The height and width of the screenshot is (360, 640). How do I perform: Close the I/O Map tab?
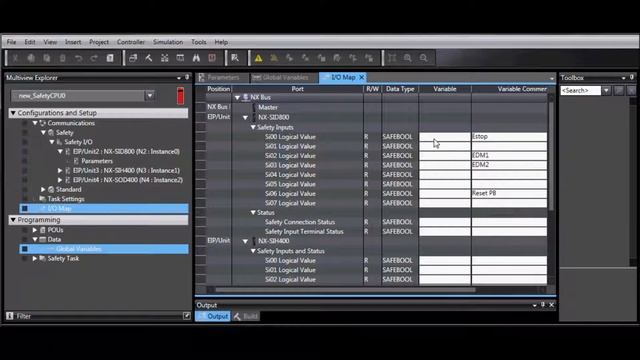click(362, 77)
